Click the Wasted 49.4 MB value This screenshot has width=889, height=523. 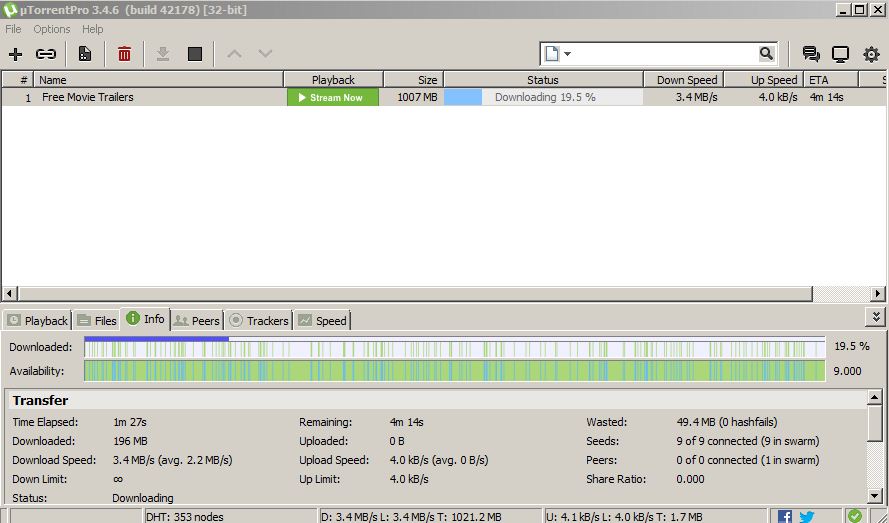727,422
